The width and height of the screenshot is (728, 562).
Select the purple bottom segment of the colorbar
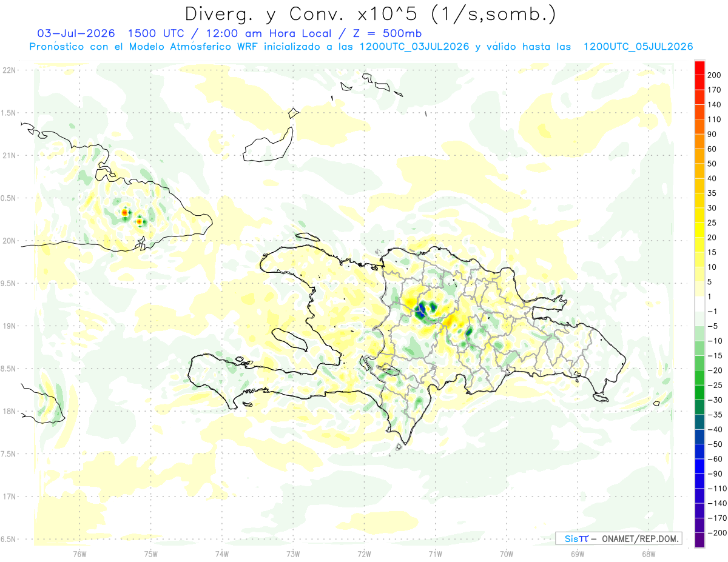[699, 540]
